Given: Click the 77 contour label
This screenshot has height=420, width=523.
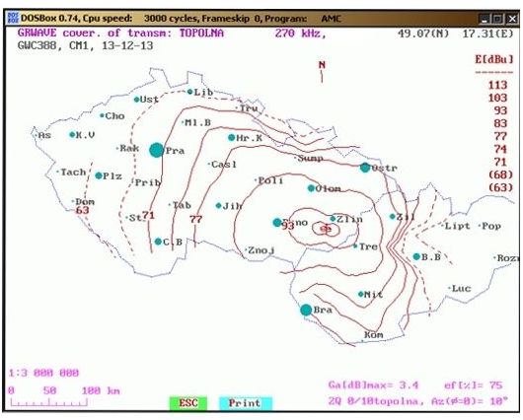Looking at the screenshot, I should [195, 220].
